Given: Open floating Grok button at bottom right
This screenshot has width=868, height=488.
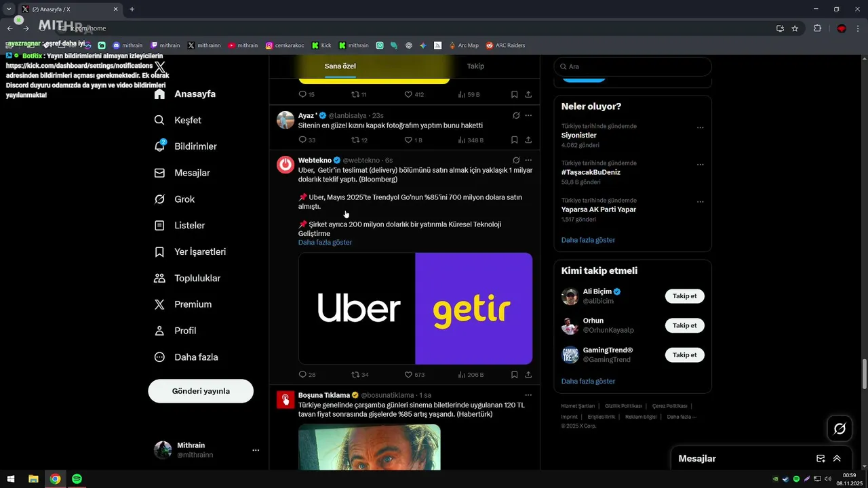Looking at the screenshot, I should 840,428.
